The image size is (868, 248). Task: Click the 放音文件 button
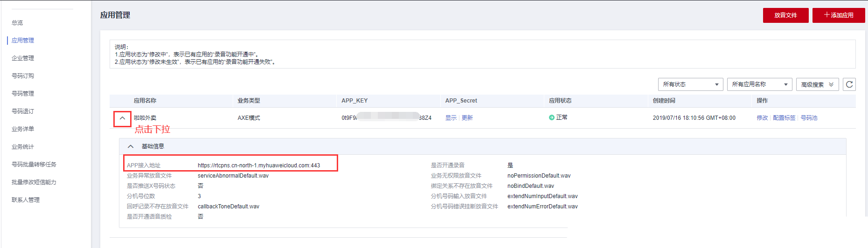point(785,15)
